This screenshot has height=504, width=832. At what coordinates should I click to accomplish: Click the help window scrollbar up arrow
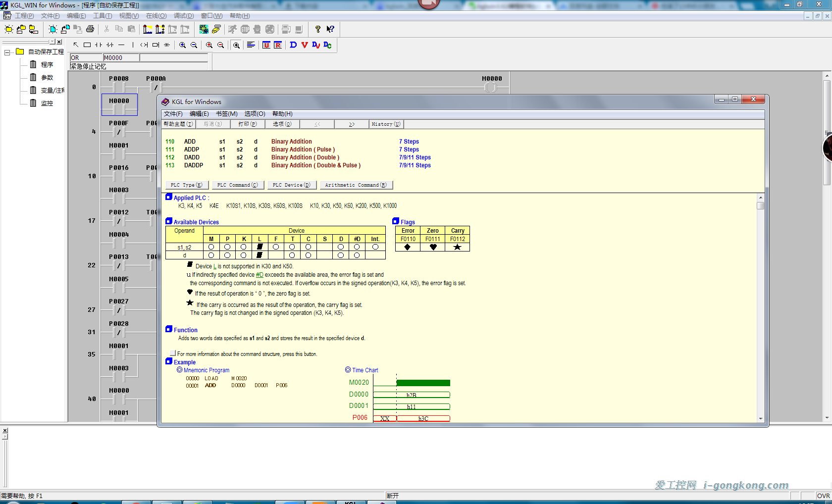pos(761,197)
